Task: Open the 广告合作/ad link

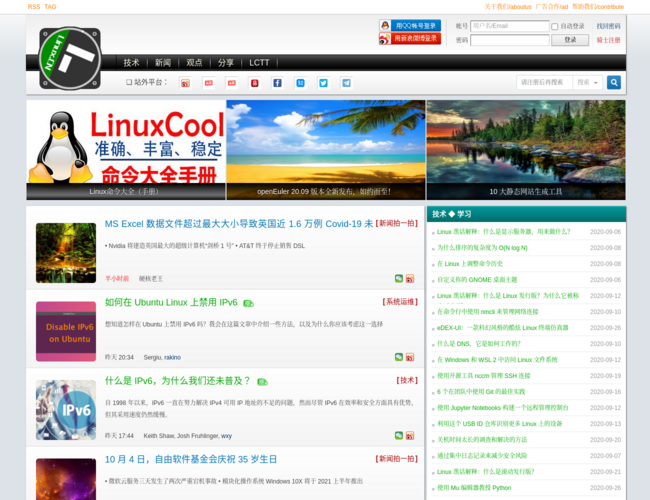Action: coord(552,7)
